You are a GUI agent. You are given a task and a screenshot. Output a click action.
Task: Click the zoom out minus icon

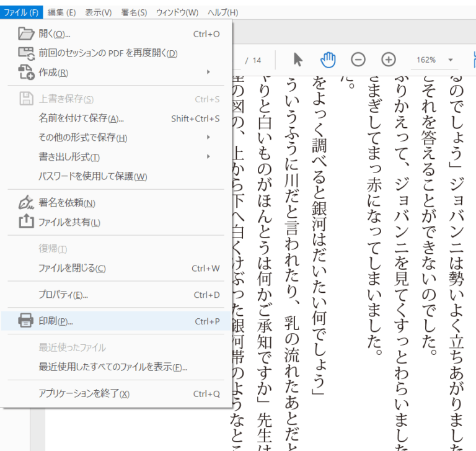click(358, 60)
